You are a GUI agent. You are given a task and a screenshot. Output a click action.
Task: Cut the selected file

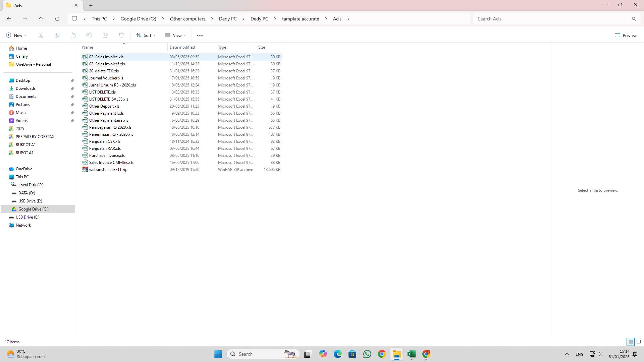click(x=41, y=35)
